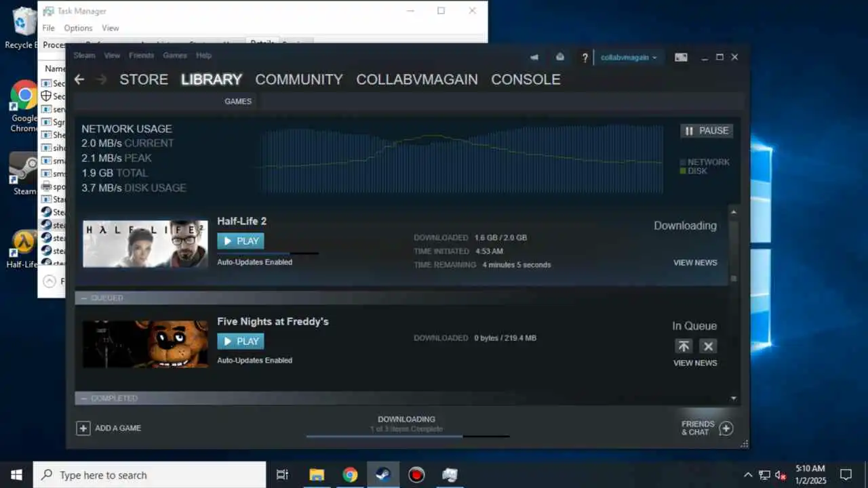Remove Five Nights at Freddy's from queue
This screenshot has width=868, height=488.
coord(708,346)
